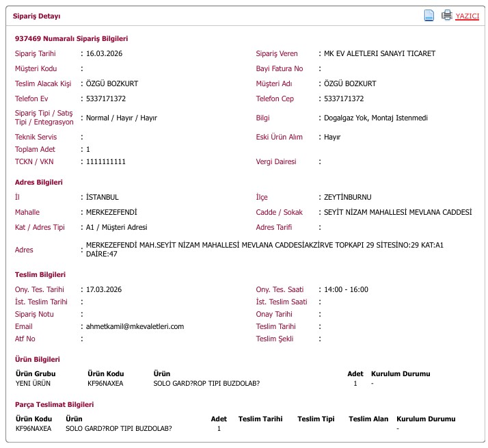This screenshot has height=448, width=488.
Task: Click the delivery time 14:00 - 16:00
Action: coord(346,289)
